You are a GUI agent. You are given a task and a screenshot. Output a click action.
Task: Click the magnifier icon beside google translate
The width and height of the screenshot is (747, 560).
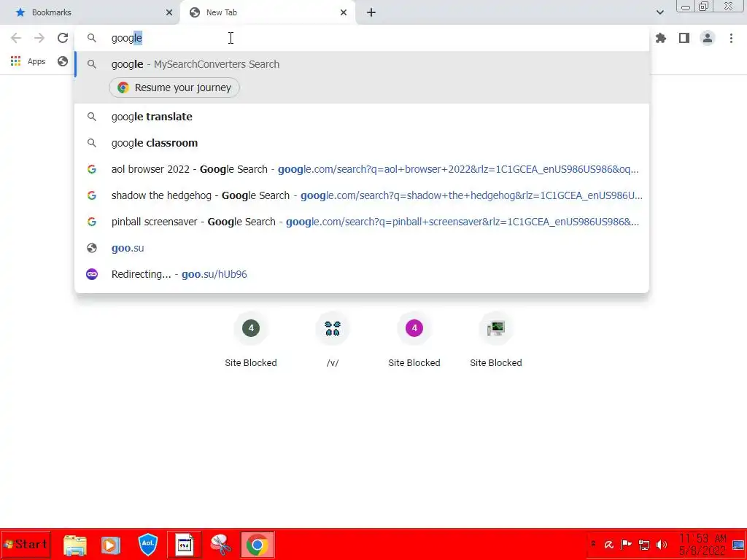(x=92, y=117)
